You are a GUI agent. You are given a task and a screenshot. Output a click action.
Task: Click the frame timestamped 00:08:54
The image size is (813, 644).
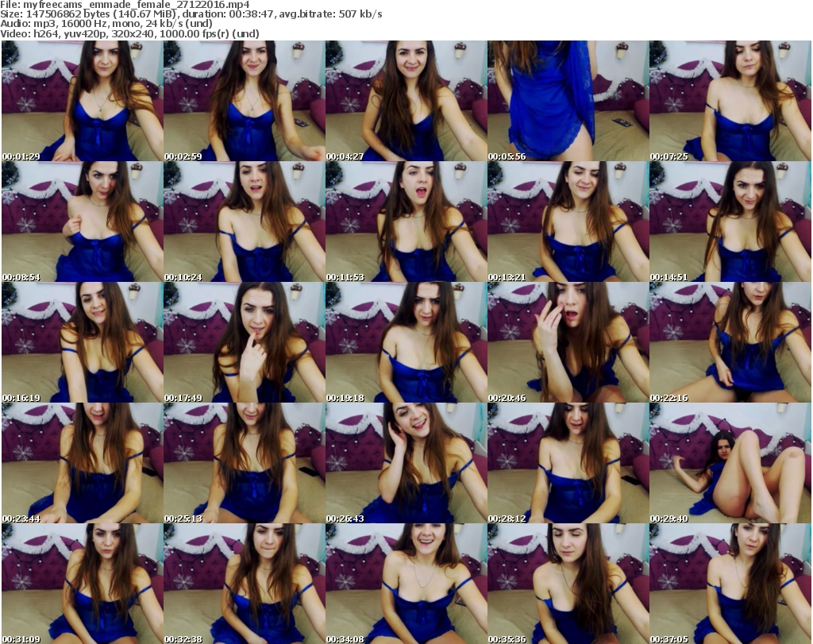click(82, 222)
